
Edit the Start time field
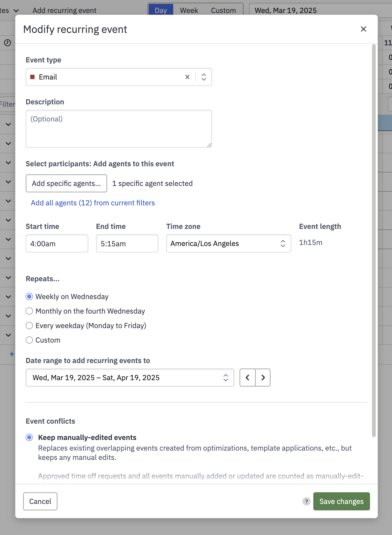point(57,243)
